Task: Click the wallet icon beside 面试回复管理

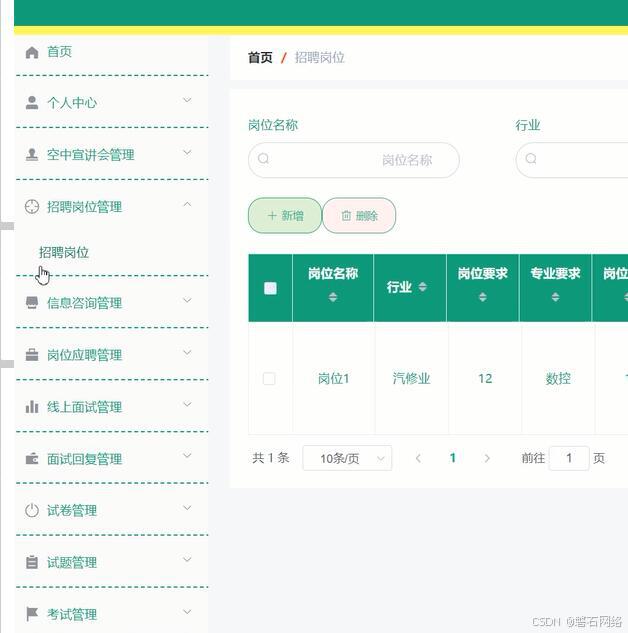Action: tap(32, 459)
